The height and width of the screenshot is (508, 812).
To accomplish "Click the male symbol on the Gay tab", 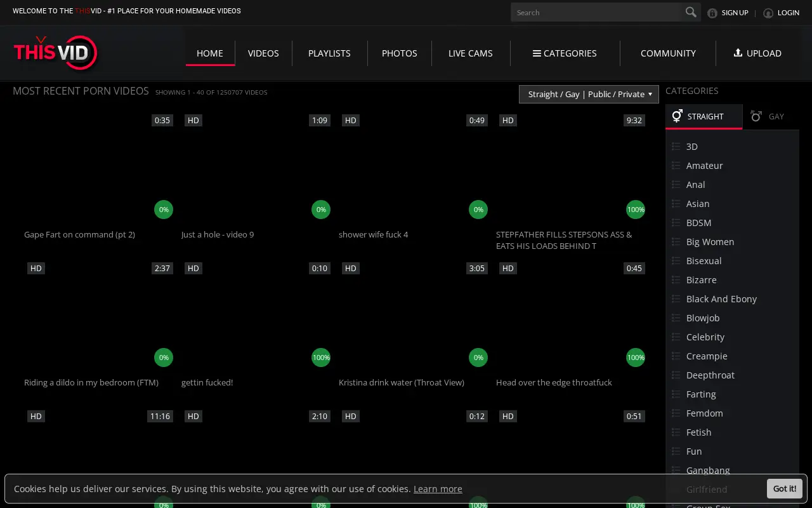I will (756, 116).
